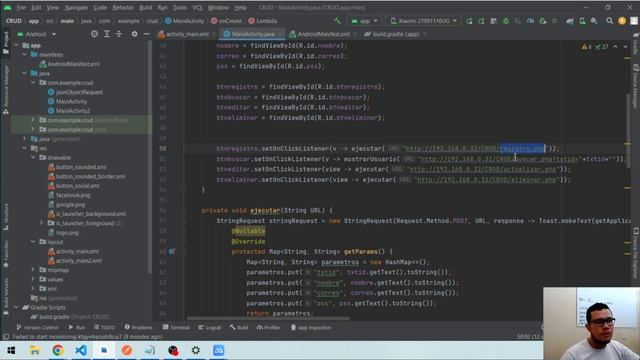Click the Search Everywhere magnifier icon
640x360 pixels.
(x=609, y=21)
